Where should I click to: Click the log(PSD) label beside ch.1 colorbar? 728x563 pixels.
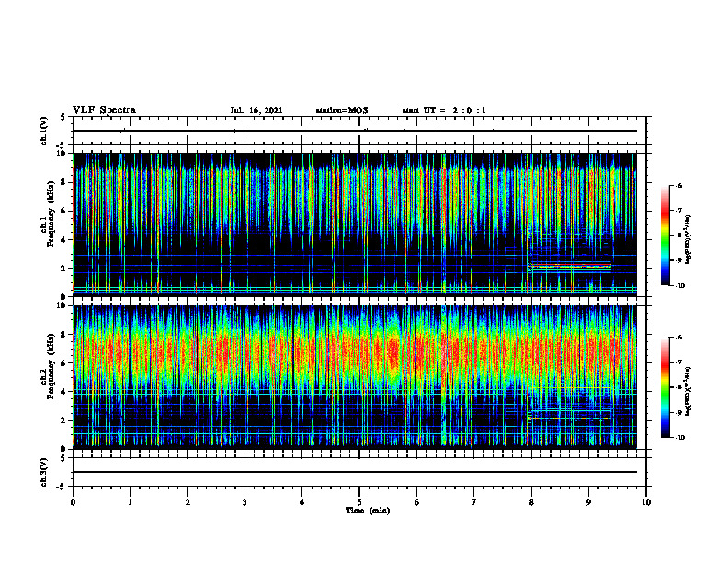688,240
